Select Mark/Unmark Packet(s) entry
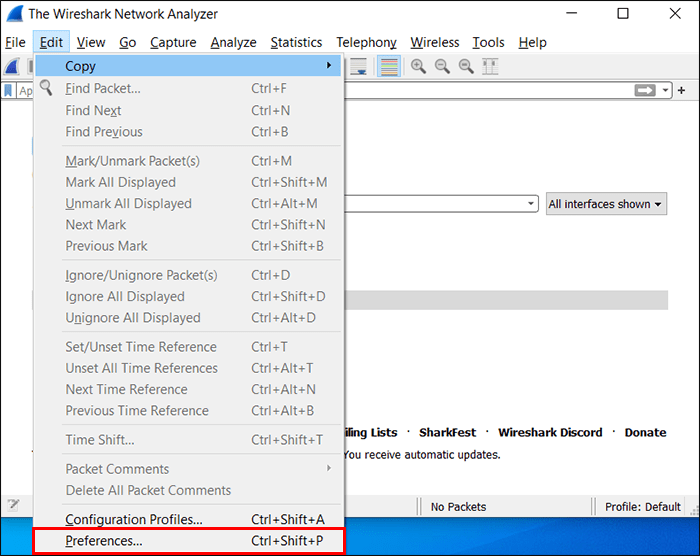The width and height of the screenshot is (700, 556). tap(189, 161)
